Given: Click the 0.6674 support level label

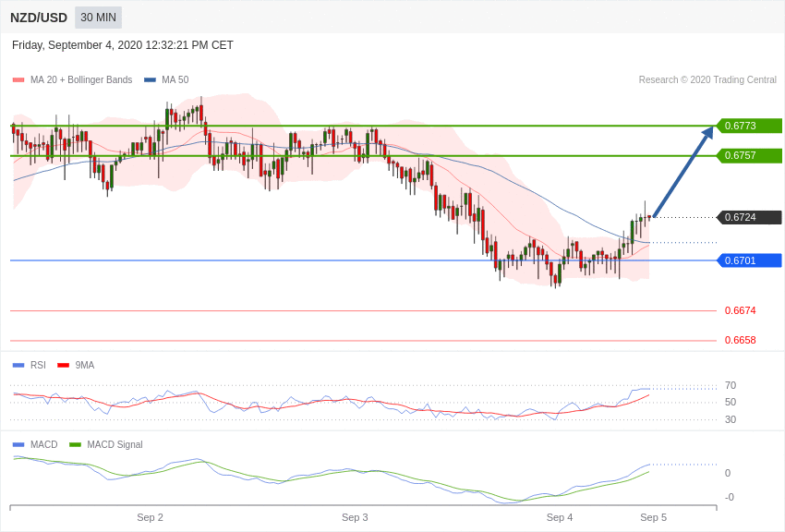Looking at the screenshot, I should pos(740,310).
